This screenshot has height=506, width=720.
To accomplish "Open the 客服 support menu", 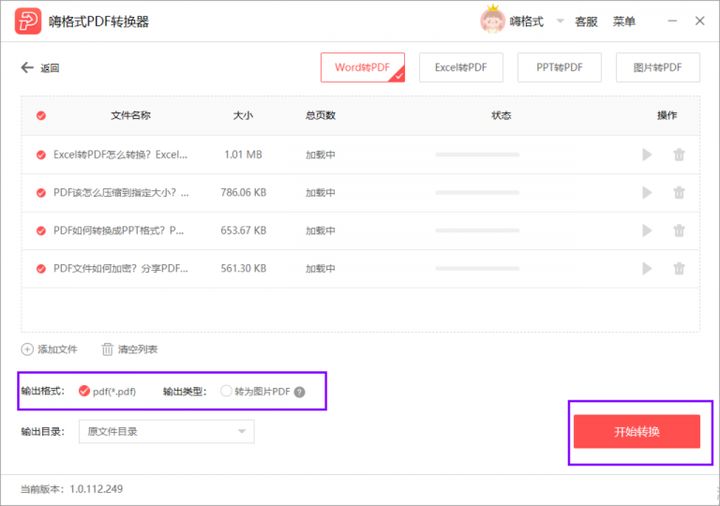I will (x=586, y=21).
